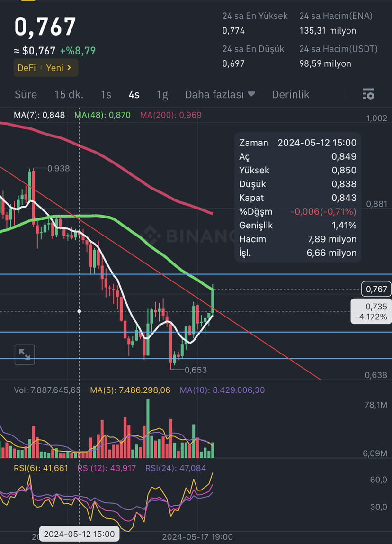Switch to the 15 dk. timeframe tab
Viewport: 392px width, 544px height.
pos(69,94)
